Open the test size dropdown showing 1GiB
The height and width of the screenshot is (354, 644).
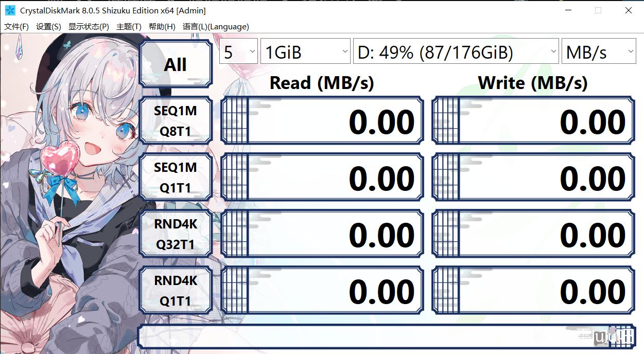[x=305, y=51]
